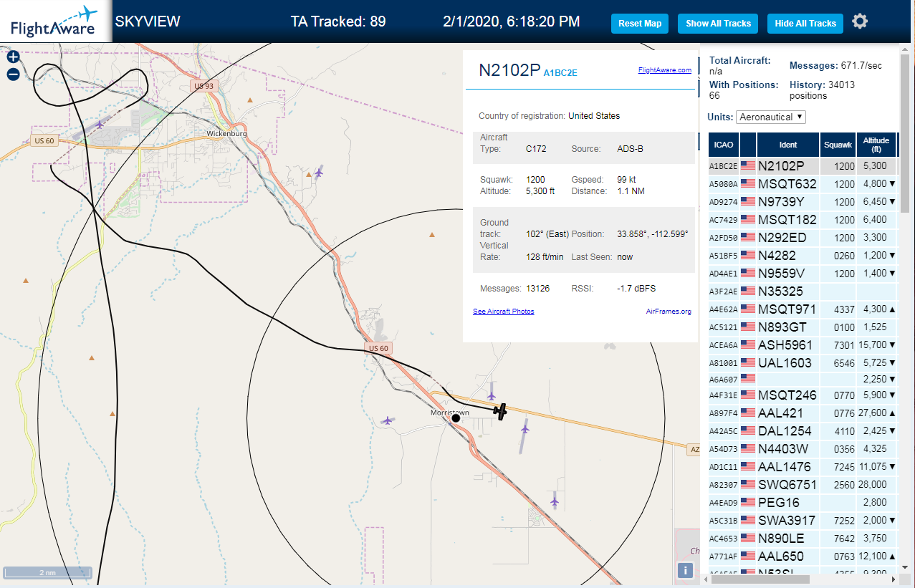Viewport: 915px width, 588px height.
Task: Open the FlightAware.com link
Action: tap(664, 70)
